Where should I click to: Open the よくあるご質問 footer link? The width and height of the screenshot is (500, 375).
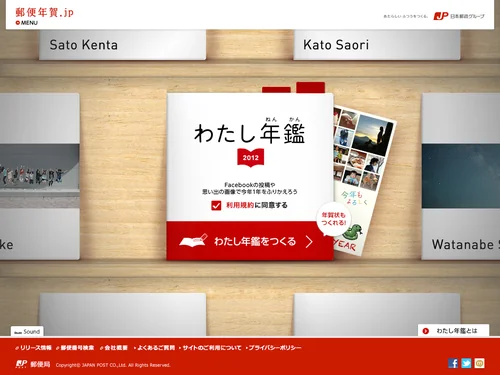[154, 348]
